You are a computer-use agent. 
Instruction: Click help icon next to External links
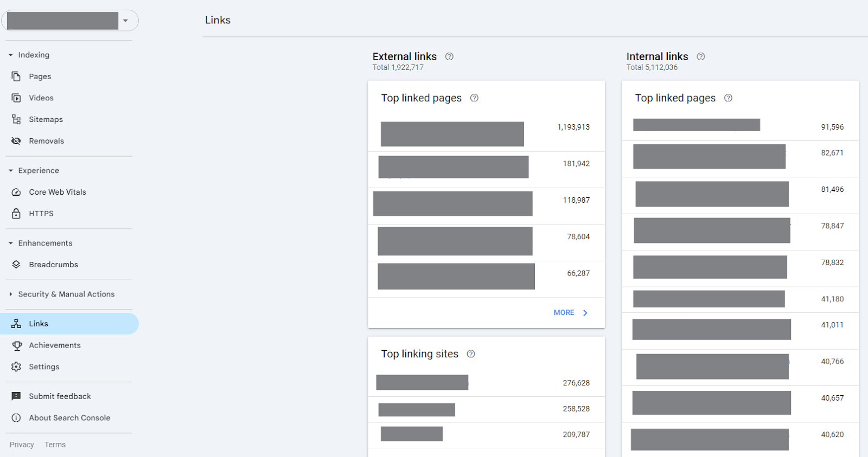pyautogui.click(x=449, y=56)
